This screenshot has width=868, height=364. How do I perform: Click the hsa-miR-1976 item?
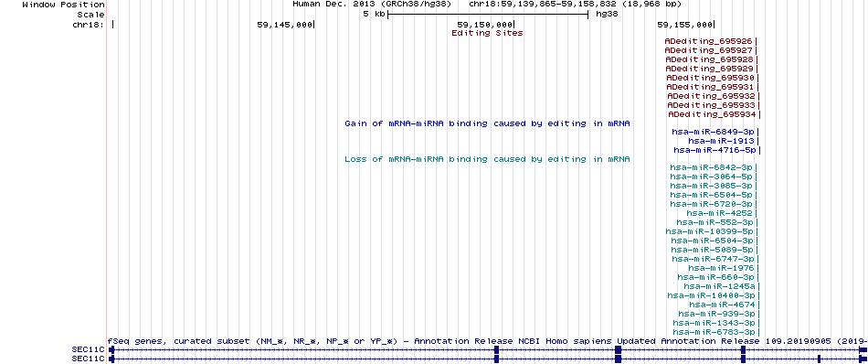click(x=721, y=268)
